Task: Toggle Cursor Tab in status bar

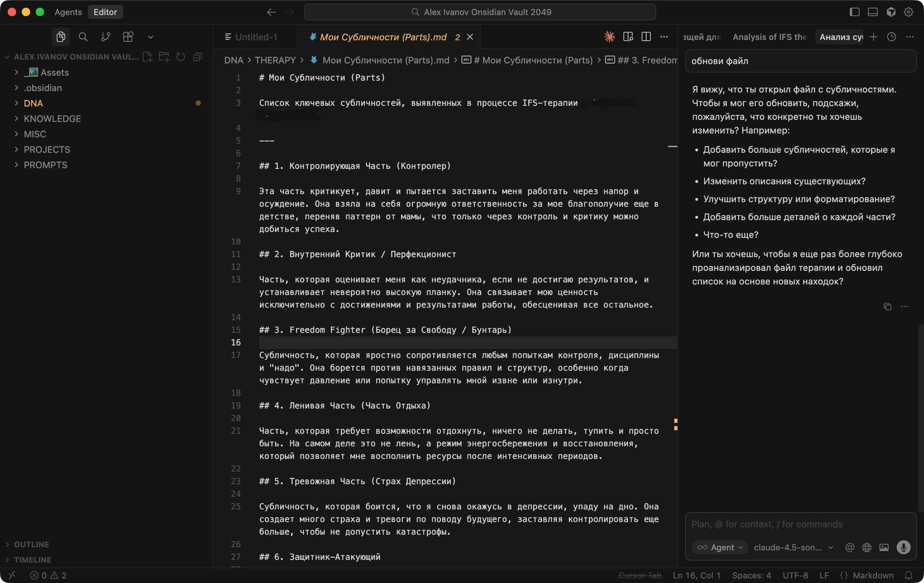Action: pos(640,575)
